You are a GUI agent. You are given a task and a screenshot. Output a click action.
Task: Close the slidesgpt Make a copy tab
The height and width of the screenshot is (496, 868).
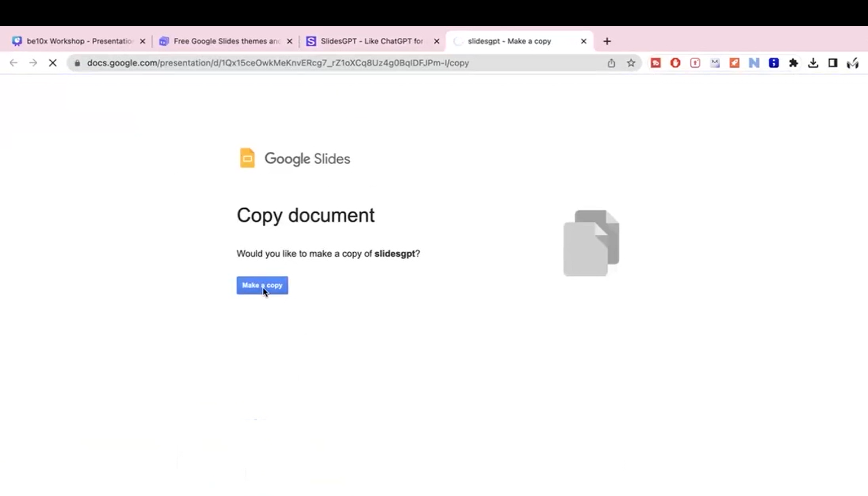[x=584, y=41]
